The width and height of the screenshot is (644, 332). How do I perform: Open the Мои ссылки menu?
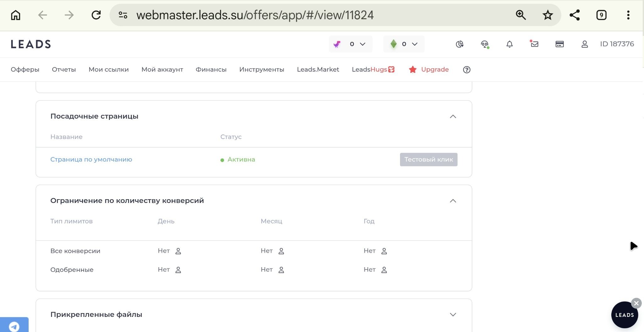pyautogui.click(x=108, y=70)
